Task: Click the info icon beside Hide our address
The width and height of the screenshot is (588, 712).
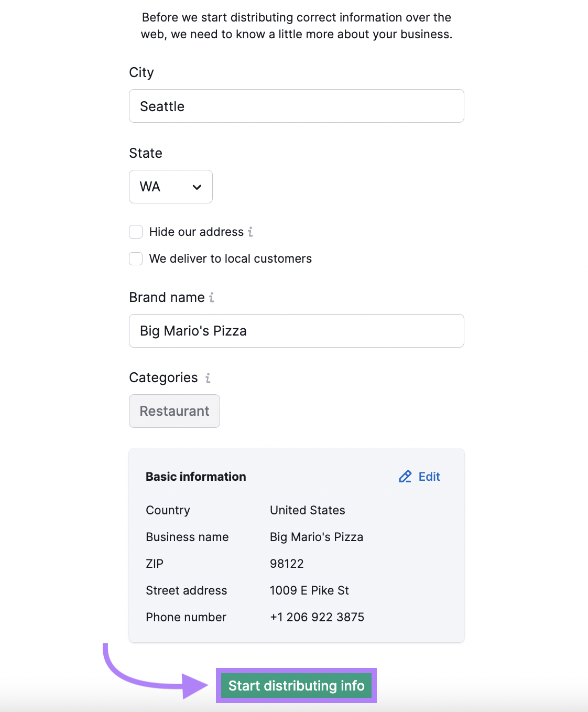Action: 250,232
